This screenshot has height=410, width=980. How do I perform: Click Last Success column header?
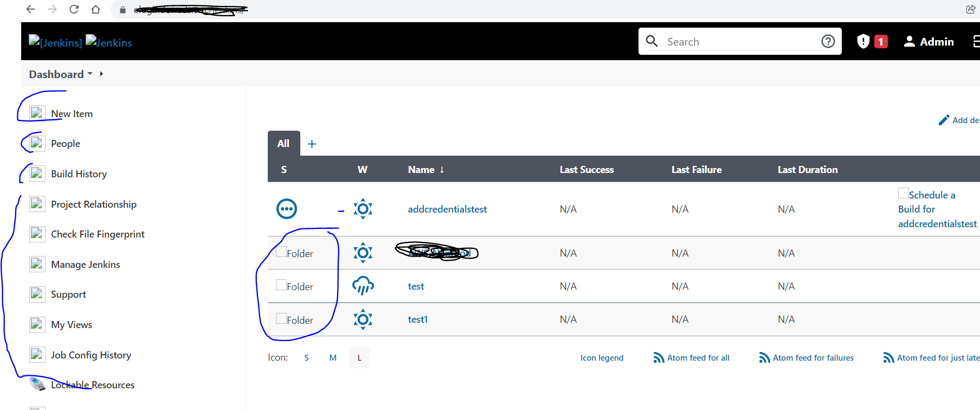586,169
